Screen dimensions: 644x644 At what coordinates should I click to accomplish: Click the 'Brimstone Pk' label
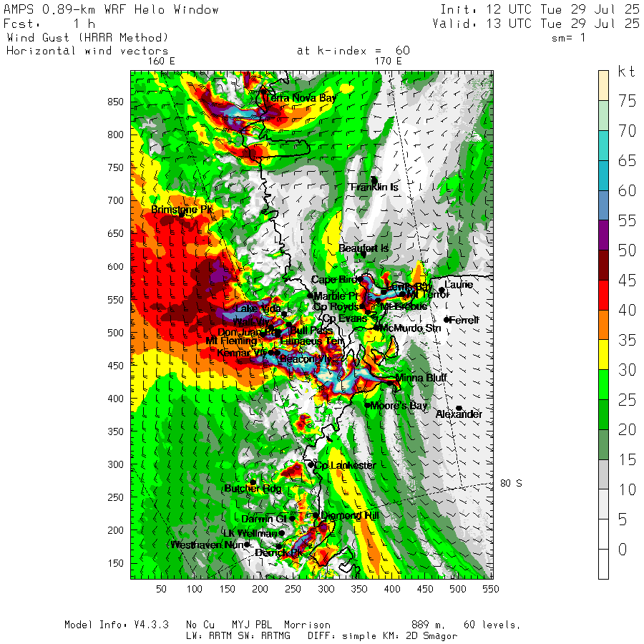pyautogui.click(x=182, y=210)
